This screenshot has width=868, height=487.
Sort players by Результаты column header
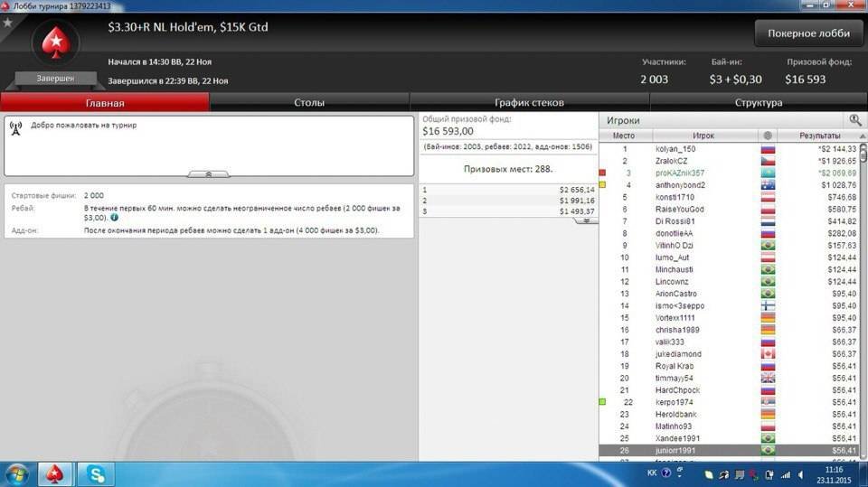pyautogui.click(x=820, y=136)
